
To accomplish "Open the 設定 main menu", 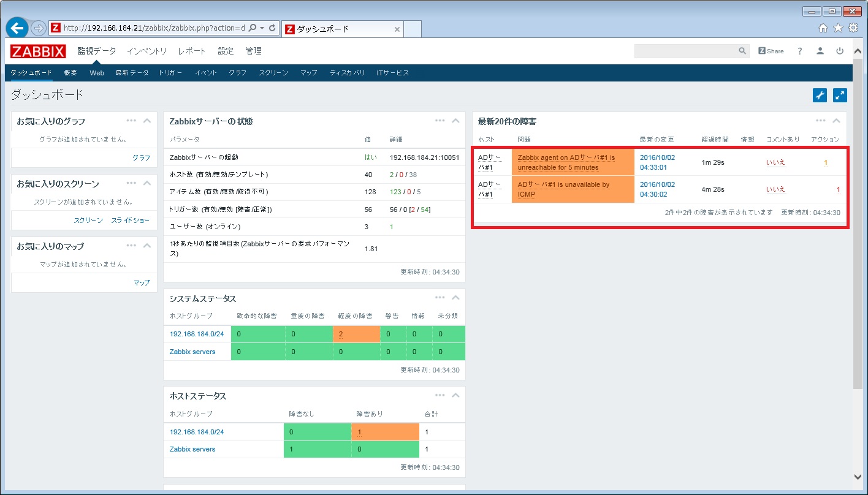I will tap(226, 51).
